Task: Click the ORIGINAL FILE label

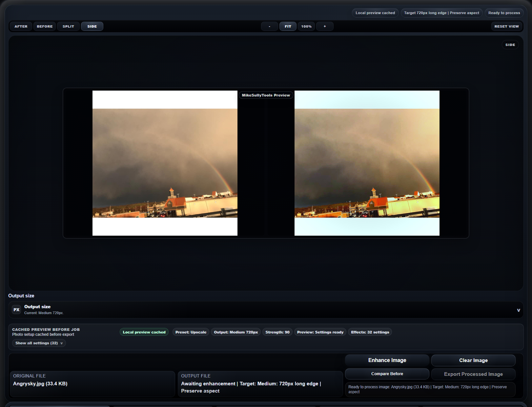Action: [29, 376]
